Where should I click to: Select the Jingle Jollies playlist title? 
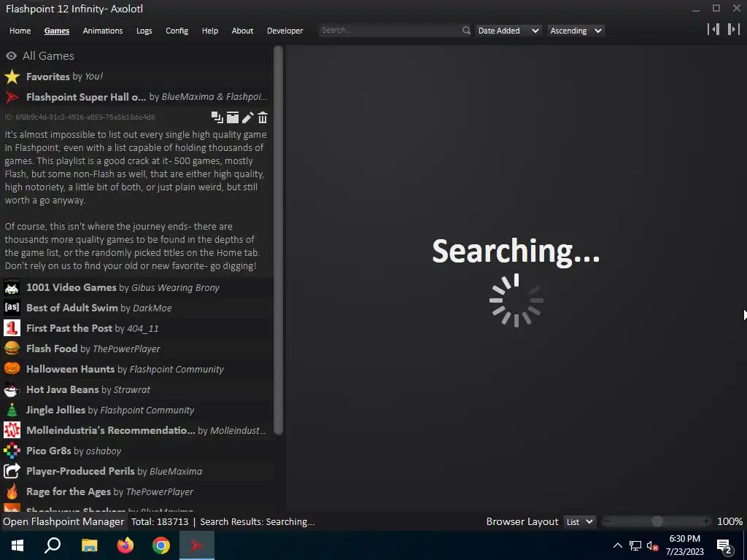coord(55,410)
